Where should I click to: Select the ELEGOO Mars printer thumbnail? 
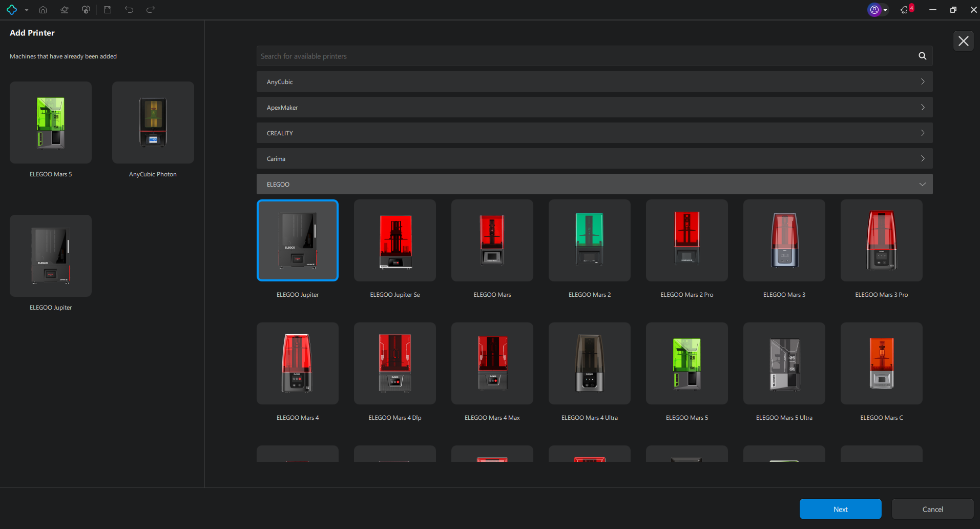click(492, 240)
